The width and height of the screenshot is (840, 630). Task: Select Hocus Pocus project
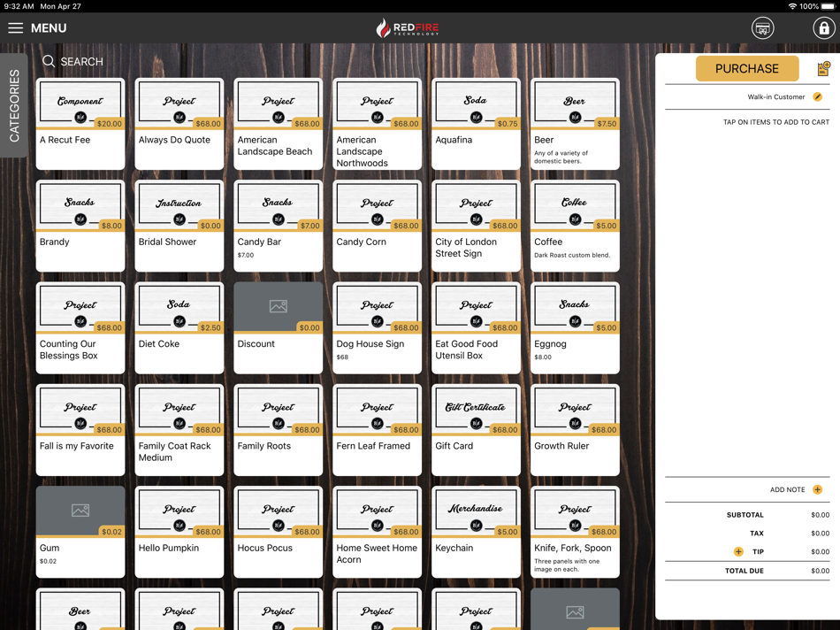click(x=278, y=532)
